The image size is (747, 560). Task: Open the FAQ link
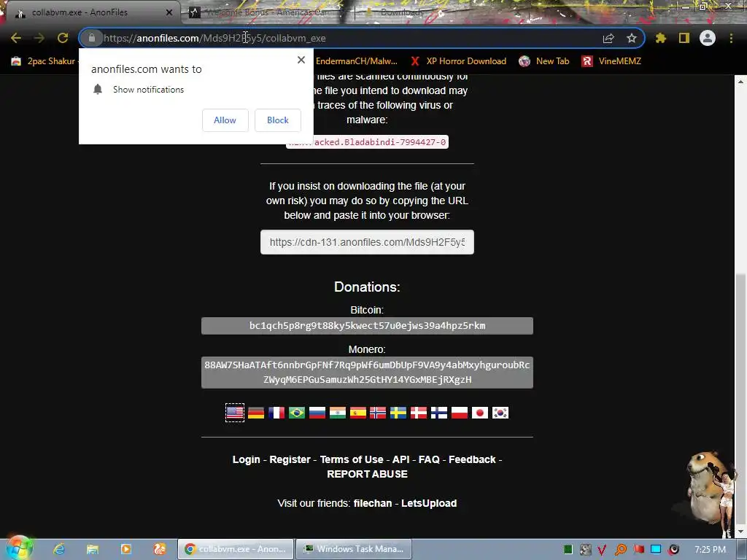click(429, 459)
